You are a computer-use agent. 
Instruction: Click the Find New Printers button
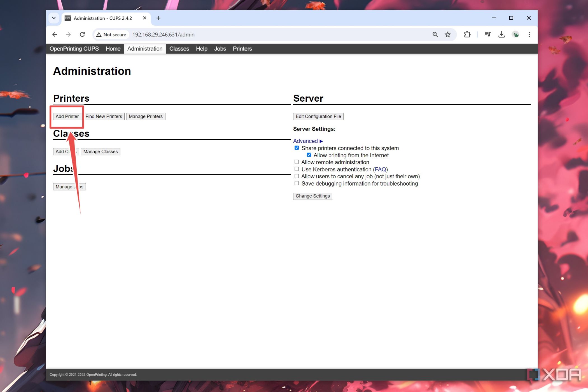pos(104,116)
